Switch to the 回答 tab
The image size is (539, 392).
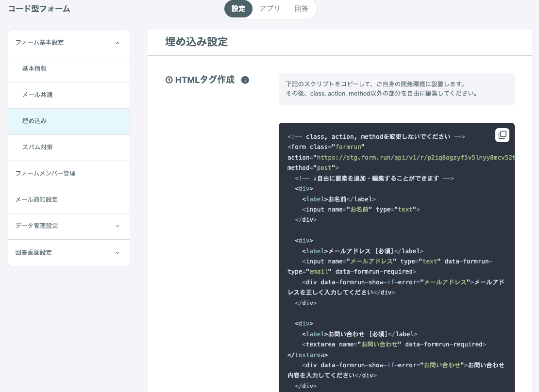[301, 9]
